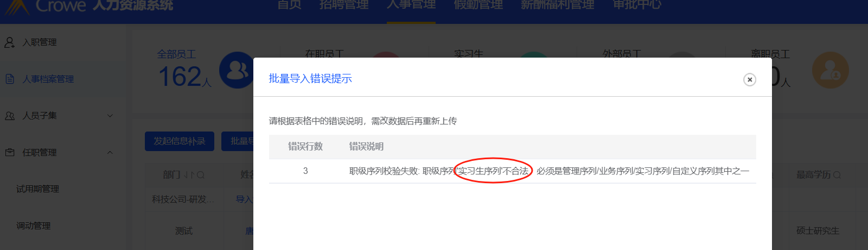Select error row 3 in the table
The image size is (868, 250).
tap(512, 171)
